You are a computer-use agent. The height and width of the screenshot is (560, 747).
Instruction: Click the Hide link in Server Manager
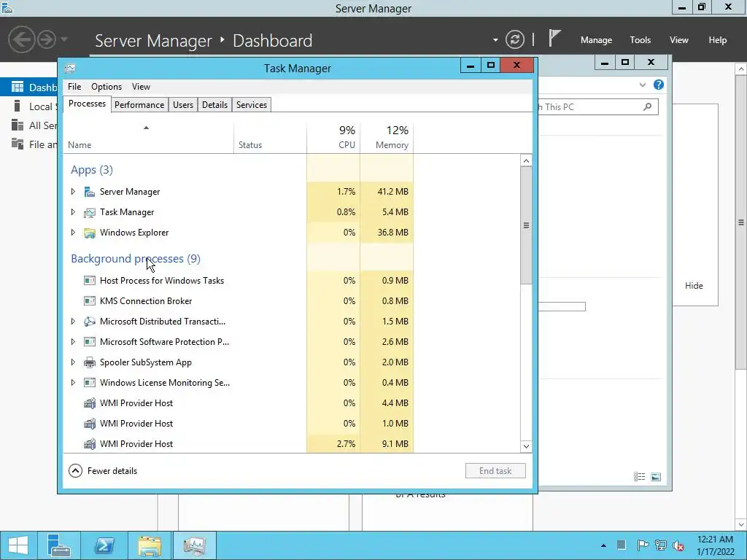(694, 286)
